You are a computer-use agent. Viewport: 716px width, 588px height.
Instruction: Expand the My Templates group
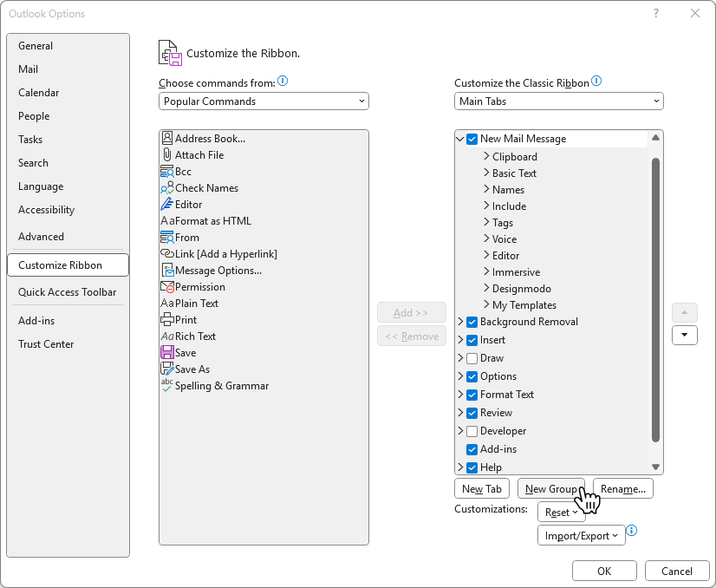[x=486, y=304]
